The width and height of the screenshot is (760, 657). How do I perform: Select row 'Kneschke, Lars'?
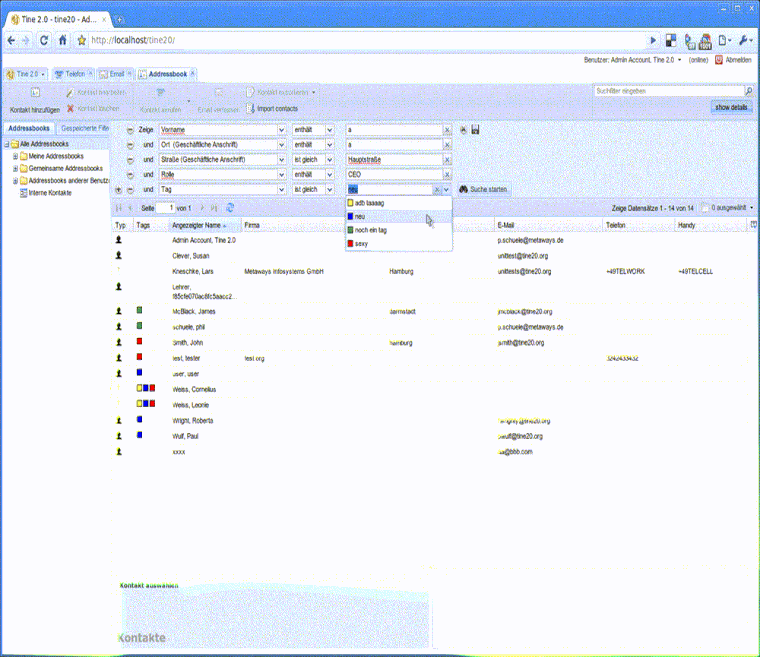pyautogui.click(x=433, y=272)
